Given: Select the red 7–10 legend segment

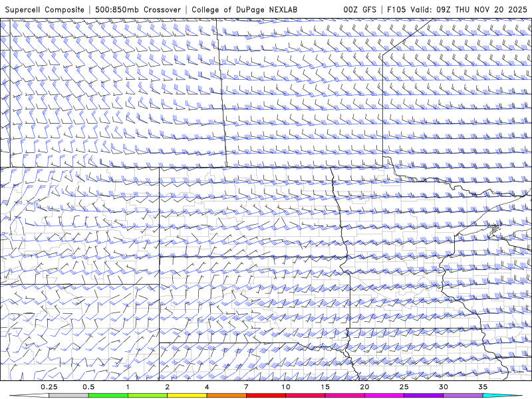Looking at the screenshot, I should click(x=266, y=396).
